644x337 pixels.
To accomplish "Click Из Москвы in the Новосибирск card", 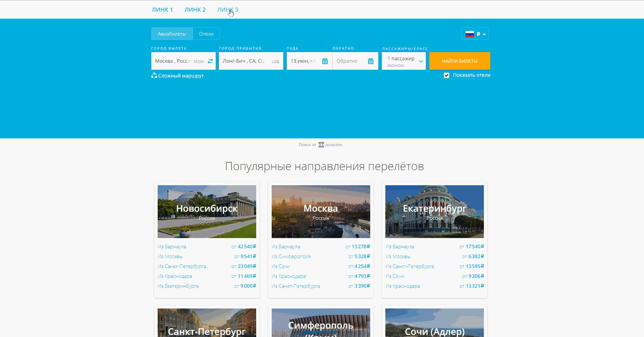I will [170, 256].
